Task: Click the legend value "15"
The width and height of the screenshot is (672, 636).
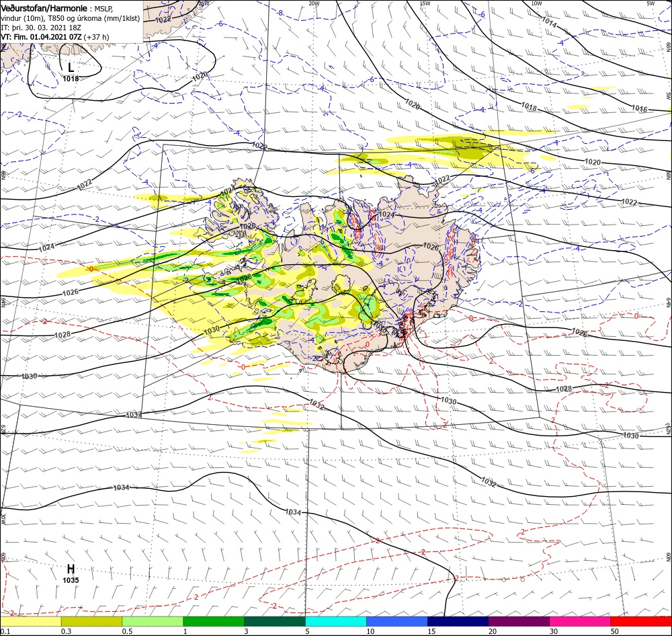Action: click(431, 631)
